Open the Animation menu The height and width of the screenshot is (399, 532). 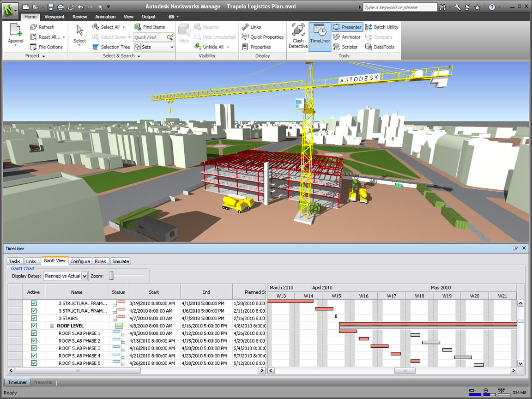[105, 17]
